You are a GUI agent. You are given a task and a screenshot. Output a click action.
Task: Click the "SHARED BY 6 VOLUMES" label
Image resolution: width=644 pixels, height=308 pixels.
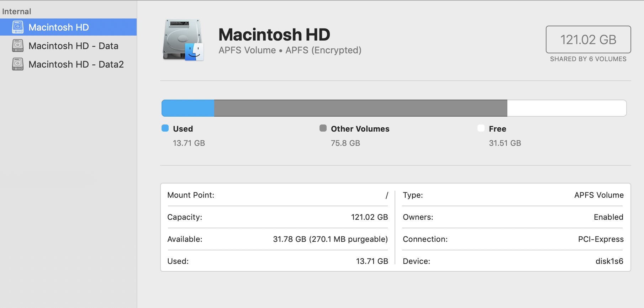coord(588,59)
